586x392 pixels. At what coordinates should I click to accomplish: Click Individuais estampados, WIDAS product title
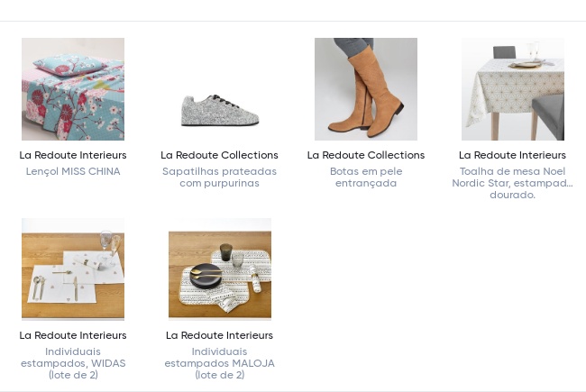73,363
